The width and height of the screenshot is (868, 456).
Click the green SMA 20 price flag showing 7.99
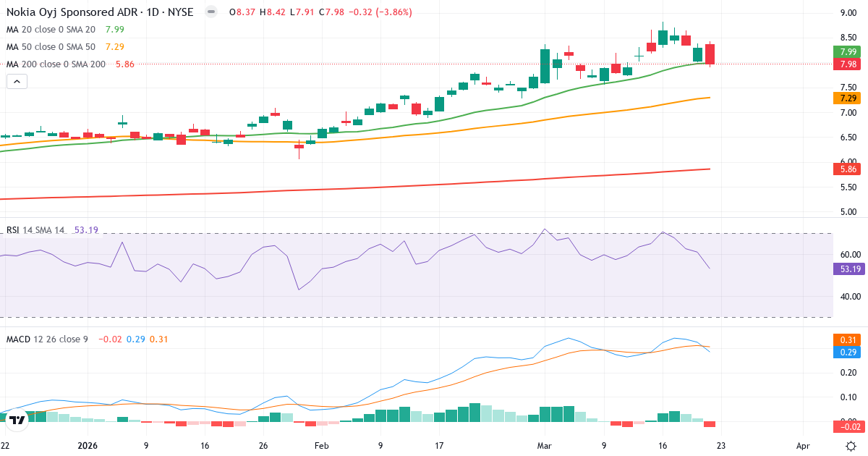(x=846, y=52)
